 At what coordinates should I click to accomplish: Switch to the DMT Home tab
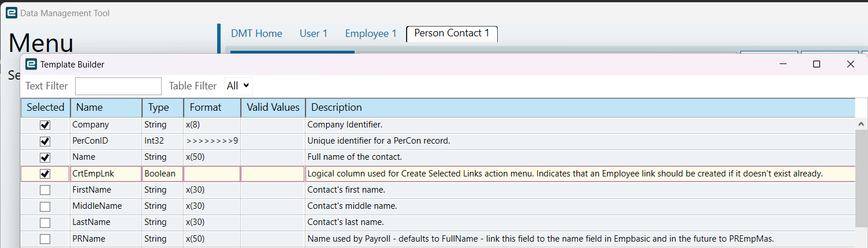(x=256, y=33)
